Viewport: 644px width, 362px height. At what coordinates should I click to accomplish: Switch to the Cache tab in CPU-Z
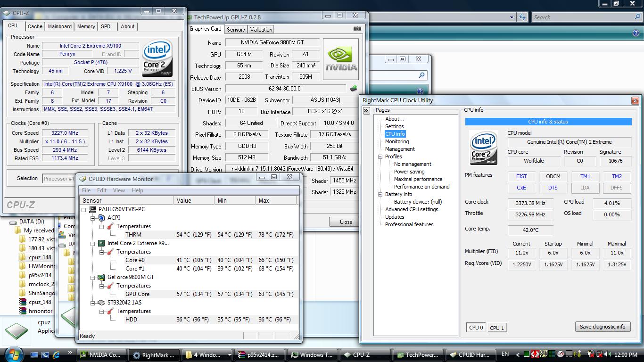click(x=35, y=26)
